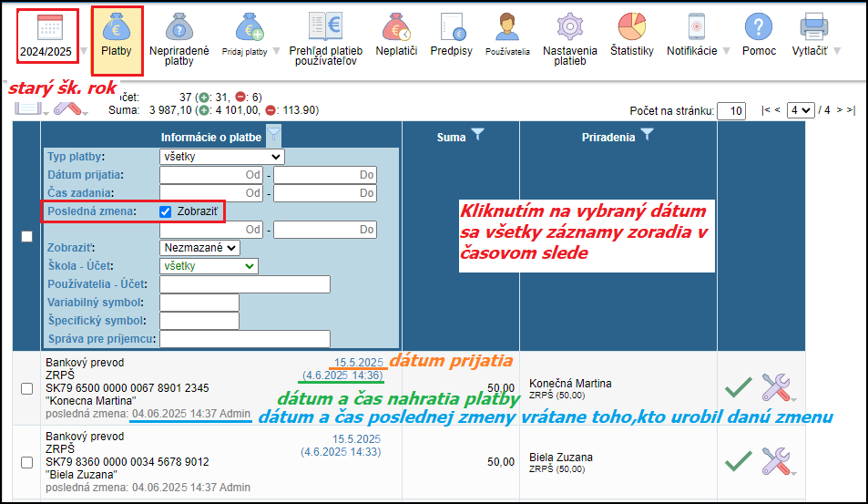Screen dimensions: 868x504
Task: Open the page number selector dropdown
Action: pyautogui.click(x=801, y=110)
